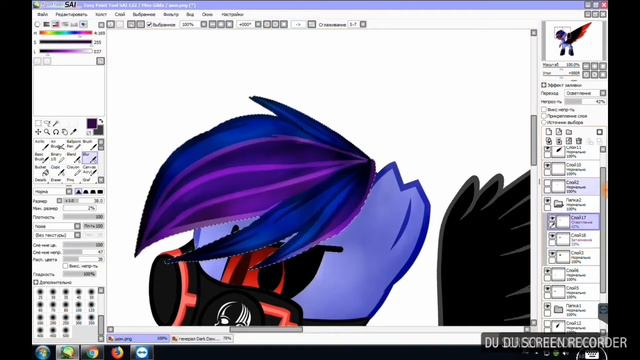Hide the Слой17 layer
640x360 pixels.
552,218
